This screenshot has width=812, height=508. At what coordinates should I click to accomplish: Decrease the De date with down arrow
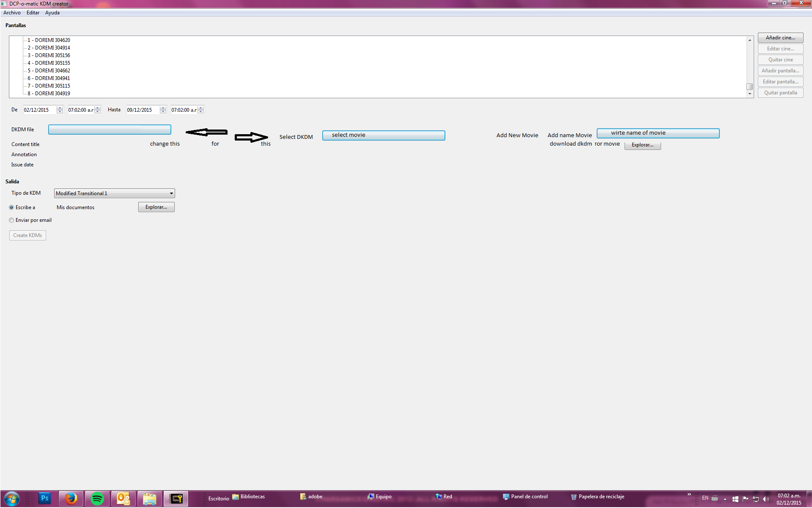tap(60, 112)
